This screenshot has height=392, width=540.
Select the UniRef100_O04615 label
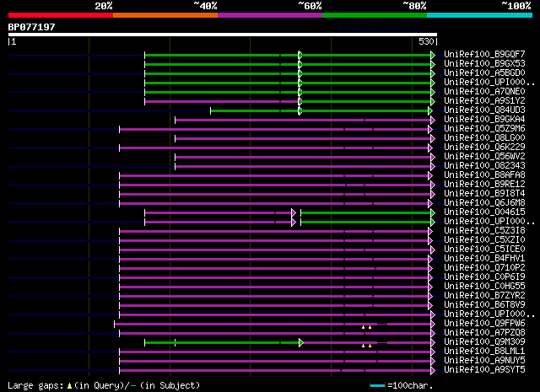click(x=484, y=212)
